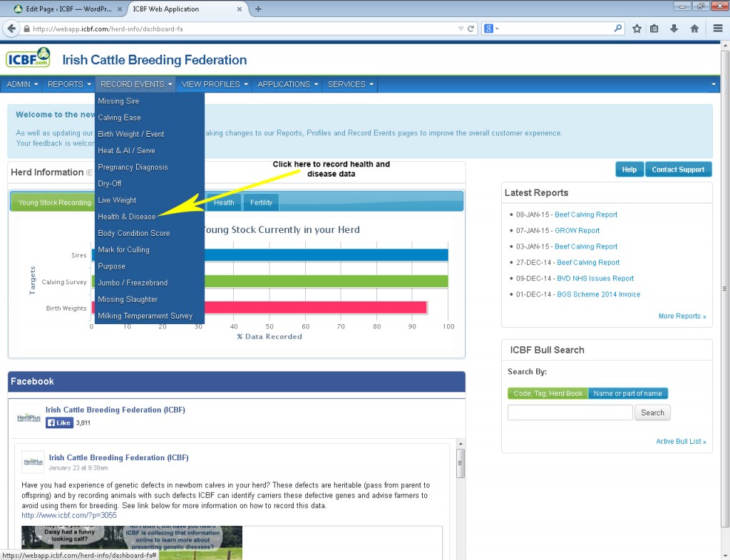The width and height of the screenshot is (730, 560).
Task: Switch to Young Stock Recording tab
Action: [53, 202]
